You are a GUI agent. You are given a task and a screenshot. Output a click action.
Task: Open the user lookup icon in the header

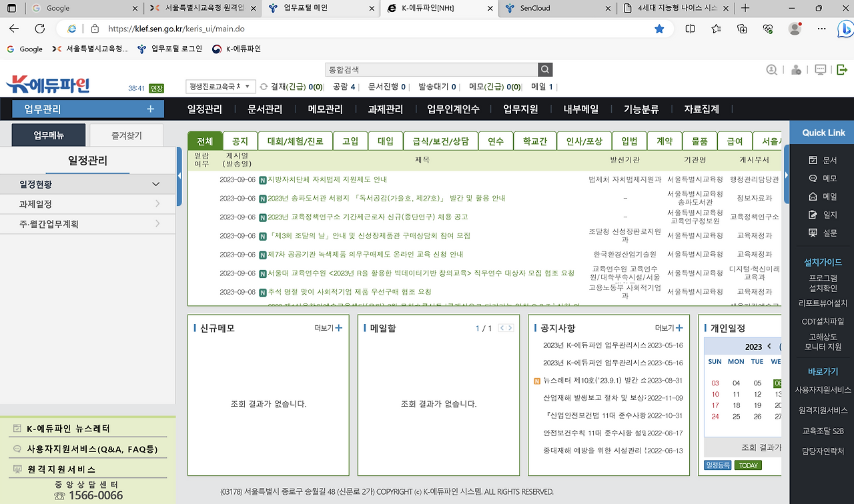[772, 69]
